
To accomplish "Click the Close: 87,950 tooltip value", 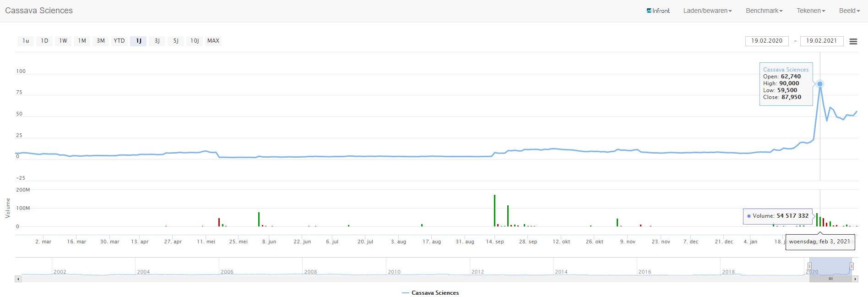I will [x=782, y=97].
